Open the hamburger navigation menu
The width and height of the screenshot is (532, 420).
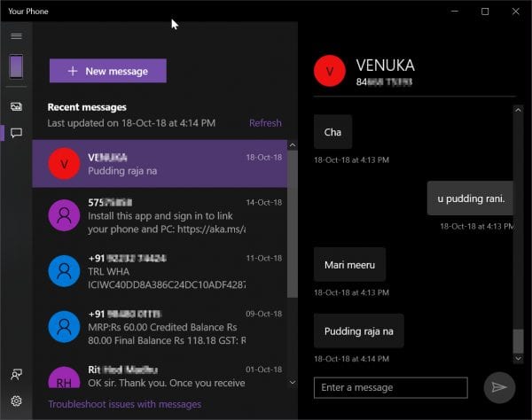pyautogui.click(x=16, y=36)
